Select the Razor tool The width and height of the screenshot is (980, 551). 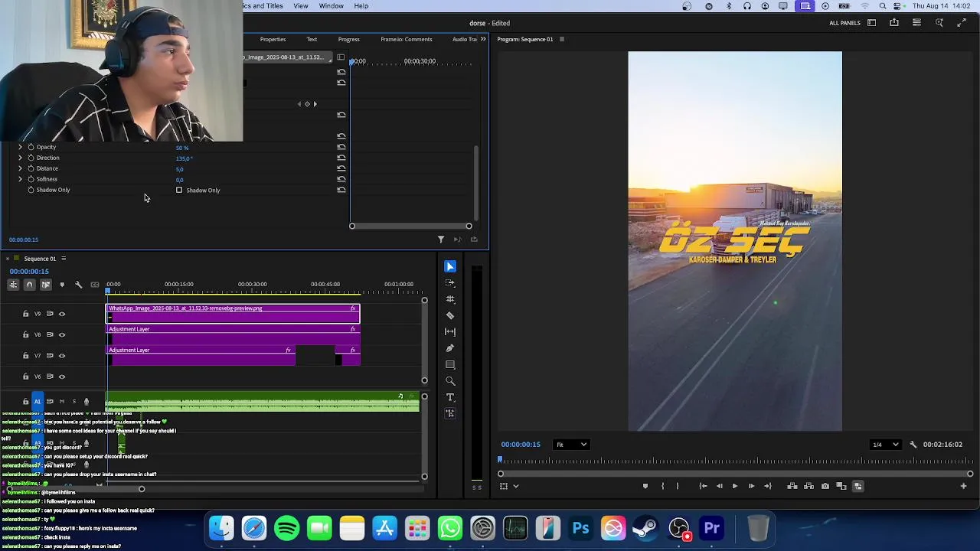450,315
